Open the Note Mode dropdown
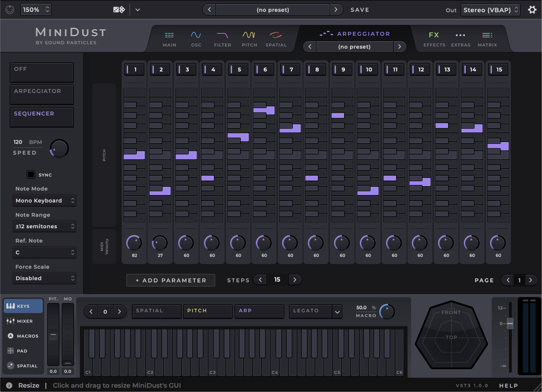Image resolution: width=542 pixels, height=392 pixels. tap(45, 201)
